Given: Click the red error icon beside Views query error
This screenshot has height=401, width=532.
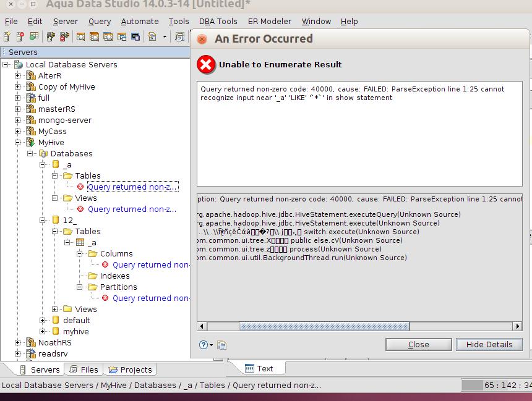Looking at the screenshot, I should (80, 209).
